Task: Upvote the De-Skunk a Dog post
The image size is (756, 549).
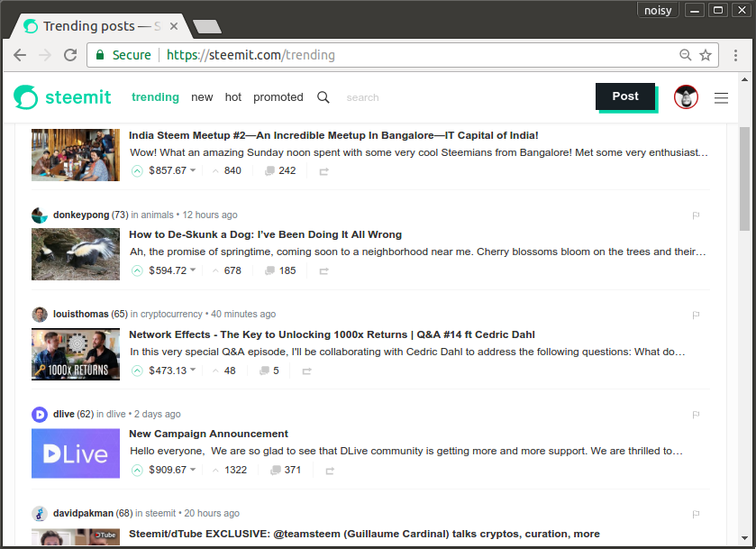Action: 137,270
